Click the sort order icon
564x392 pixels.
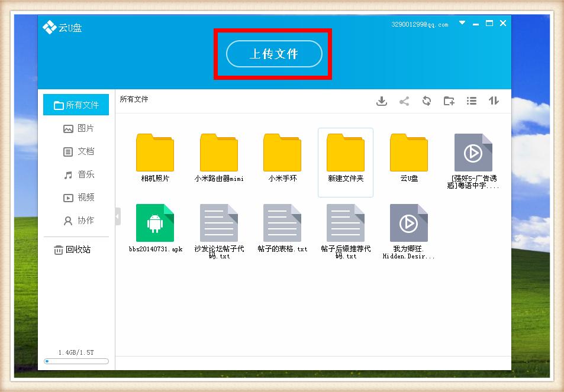pyautogui.click(x=494, y=101)
